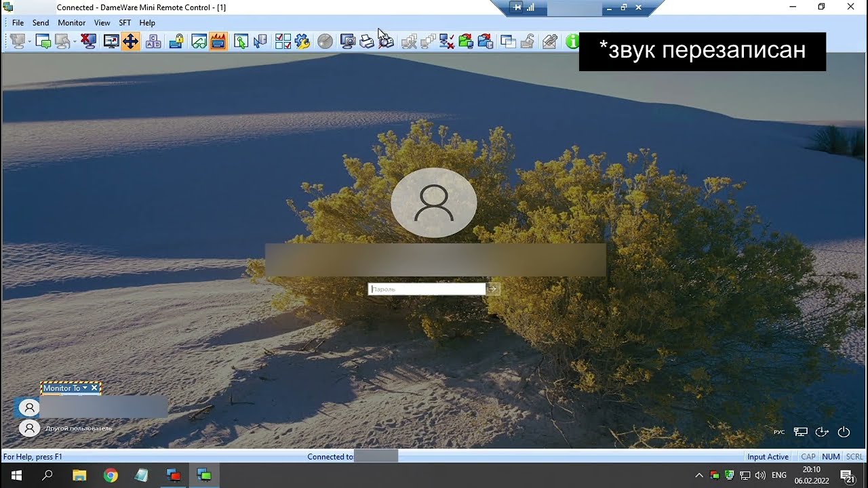Click the login screen network icon
Viewport: 868px width, 488px height.
point(801,432)
